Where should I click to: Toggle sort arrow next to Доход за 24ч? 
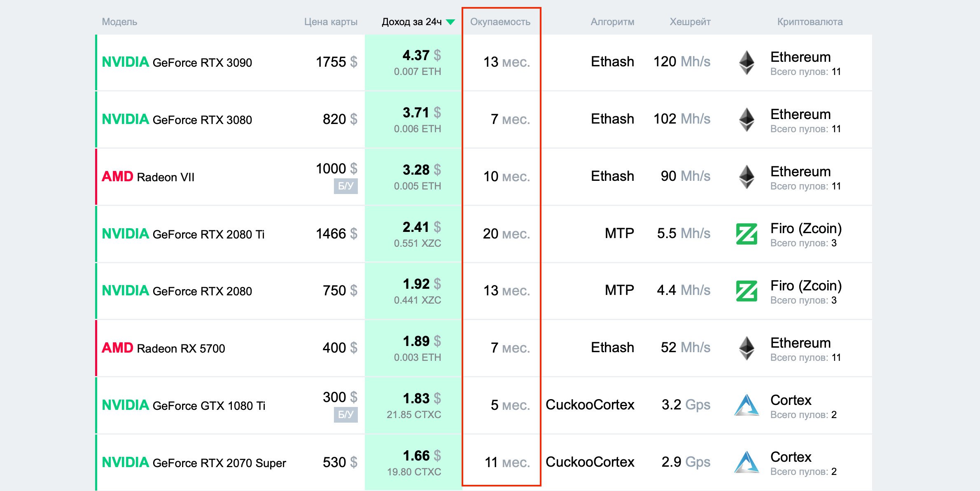coord(451,22)
